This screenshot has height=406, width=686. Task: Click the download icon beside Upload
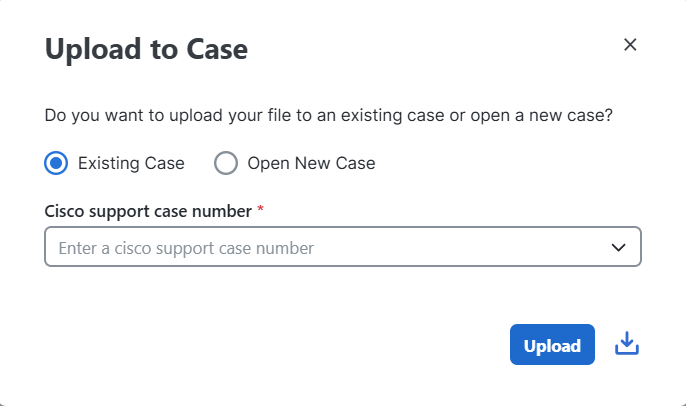(627, 345)
